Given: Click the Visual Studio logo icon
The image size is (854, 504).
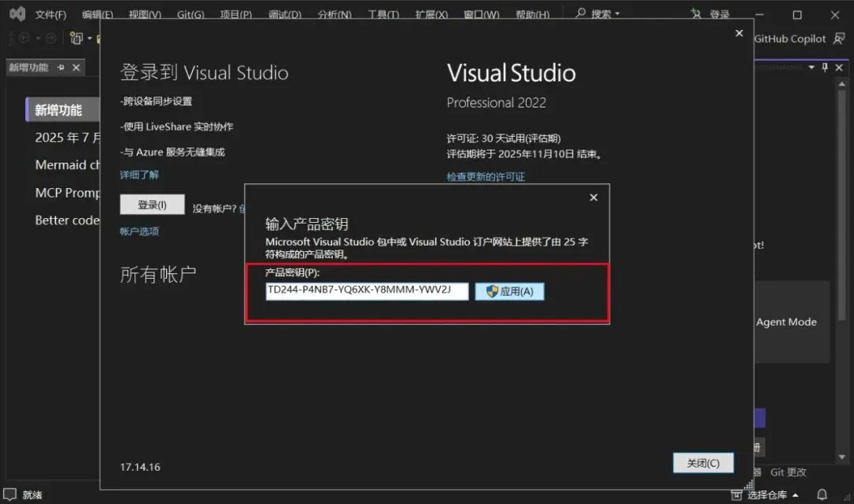Looking at the screenshot, I should pyautogui.click(x=17, y=13).
